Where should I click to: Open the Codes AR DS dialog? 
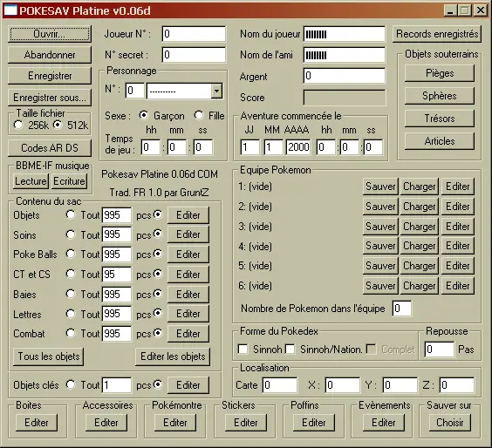(50, 147)
